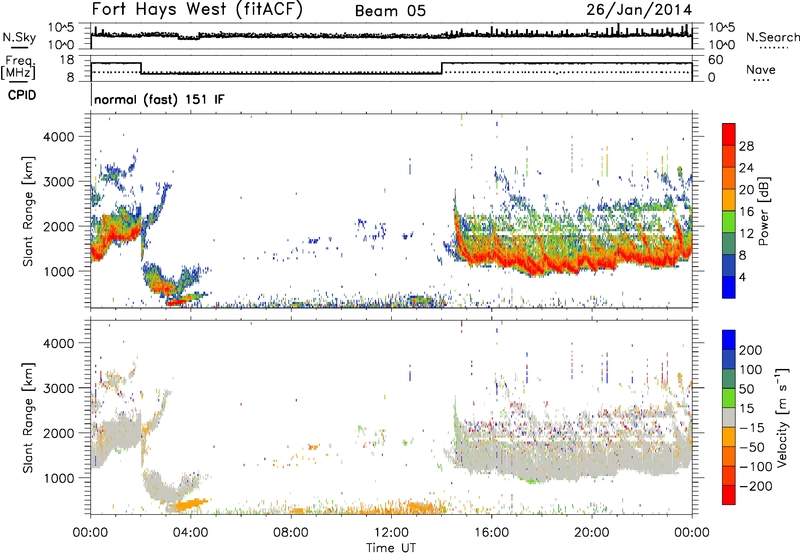Click the '04:00' time tick label
Screen dimensions: 800x554
pos(191,533)
